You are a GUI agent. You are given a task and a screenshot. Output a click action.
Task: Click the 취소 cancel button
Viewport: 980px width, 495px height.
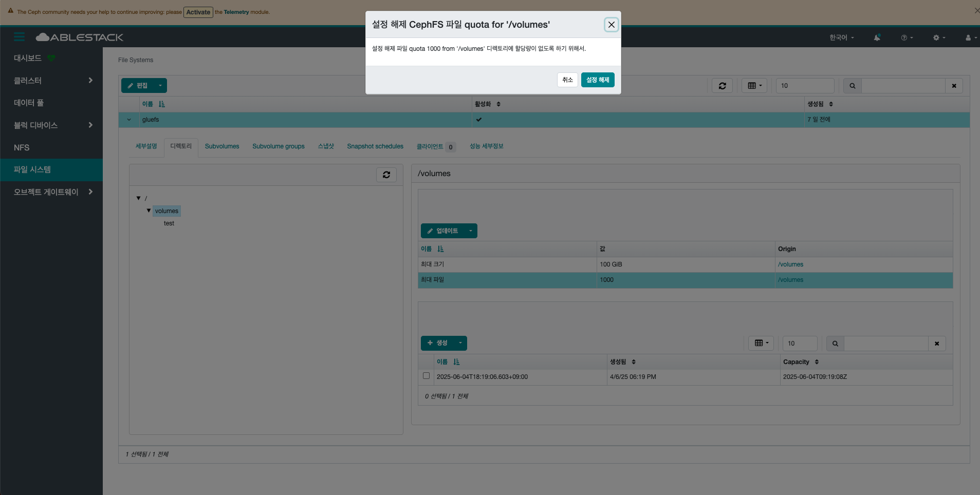point(567,80)
